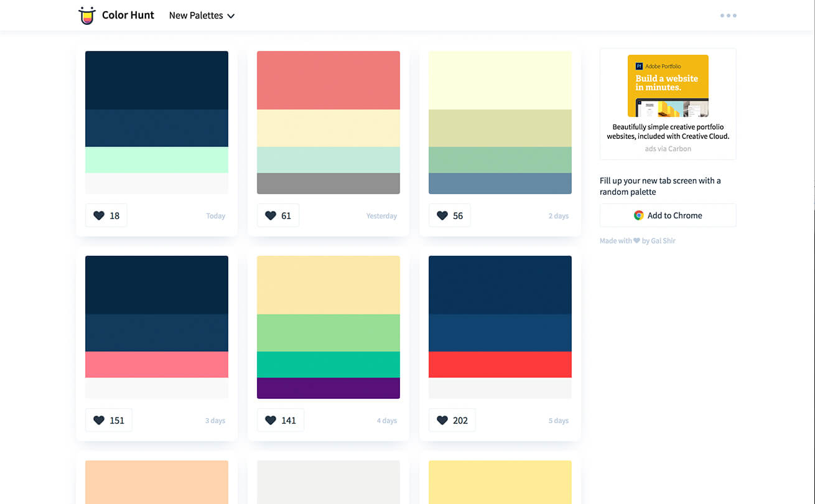The image size is (815, 504).
Task: Select the pink swatch in 3 days palette
Action: point(157,365)
